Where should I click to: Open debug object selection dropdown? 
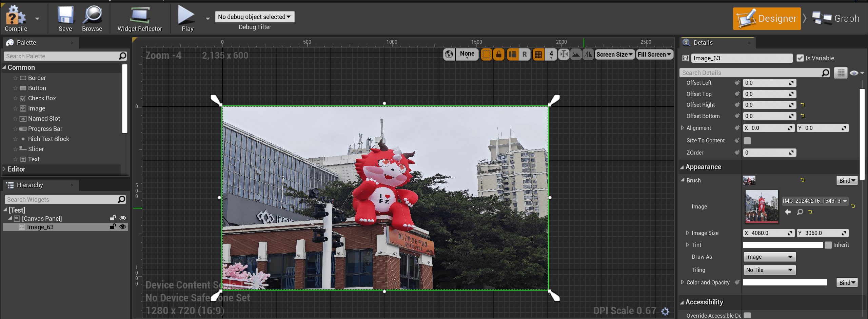(x=255, y=17)
